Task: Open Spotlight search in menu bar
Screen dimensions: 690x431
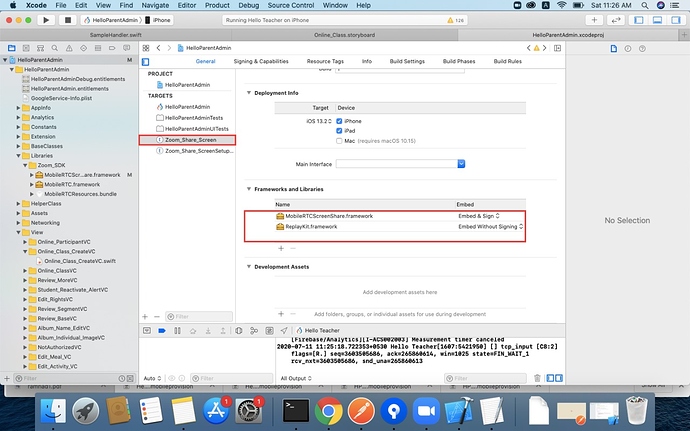Action: click(645, 5)
